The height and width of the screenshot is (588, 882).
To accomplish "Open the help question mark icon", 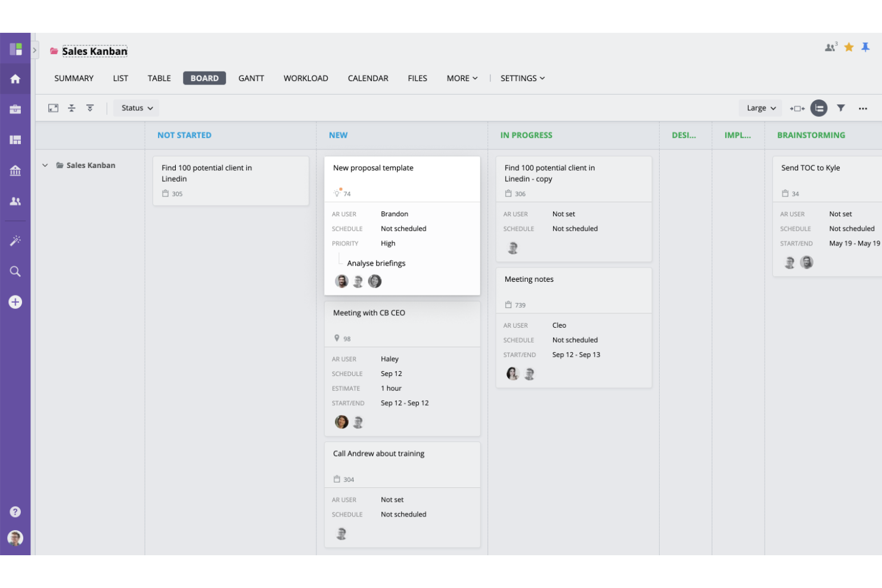I will [15, 512].
